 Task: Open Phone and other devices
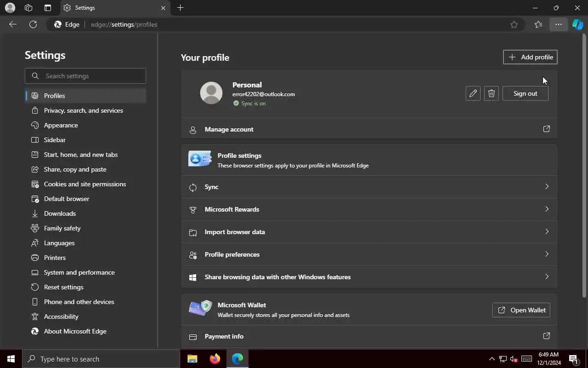click(85, 302)
